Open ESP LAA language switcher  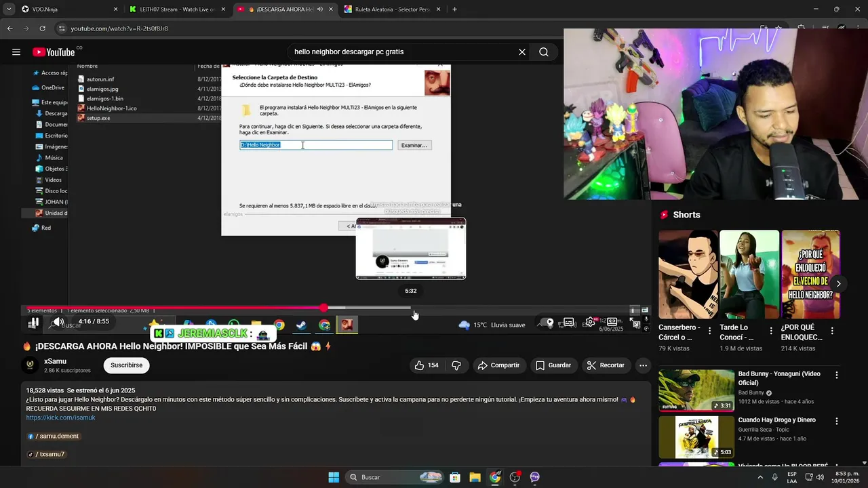(792, 477)
